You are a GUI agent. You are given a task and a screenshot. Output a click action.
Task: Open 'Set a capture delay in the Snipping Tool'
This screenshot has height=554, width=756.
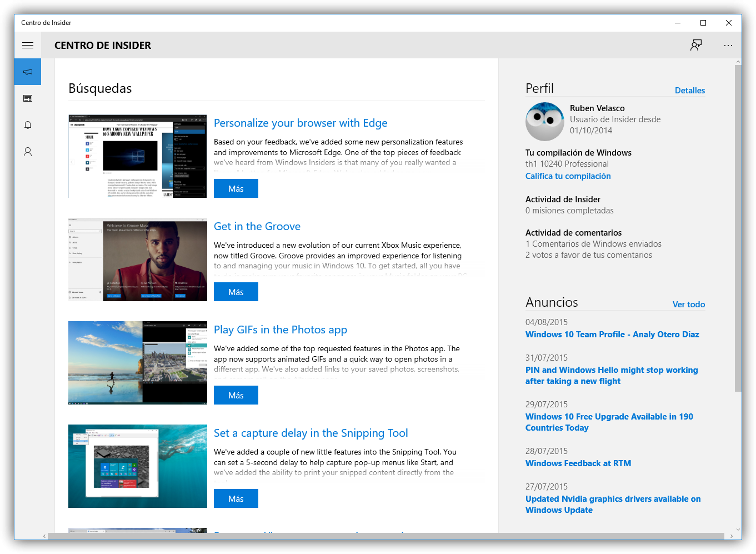pos(311,433)
